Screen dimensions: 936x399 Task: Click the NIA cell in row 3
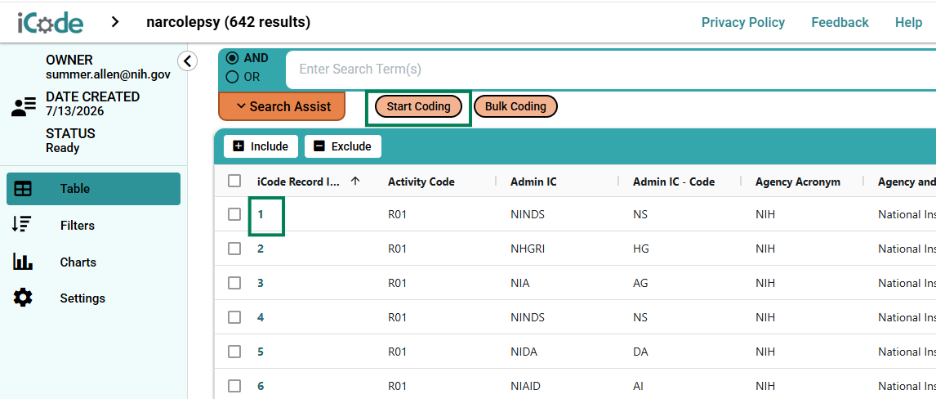click(520, 283)
